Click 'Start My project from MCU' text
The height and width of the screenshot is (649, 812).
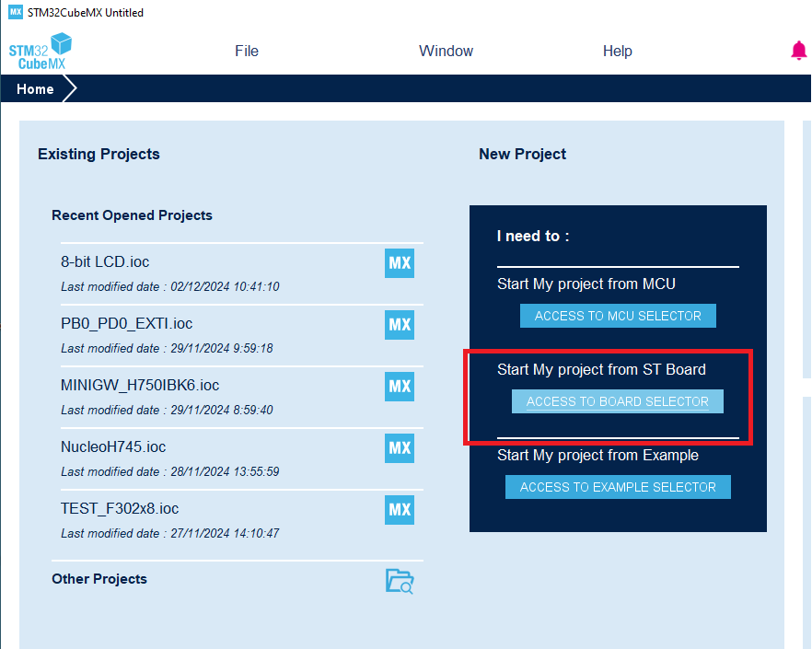tap(586, 284)
